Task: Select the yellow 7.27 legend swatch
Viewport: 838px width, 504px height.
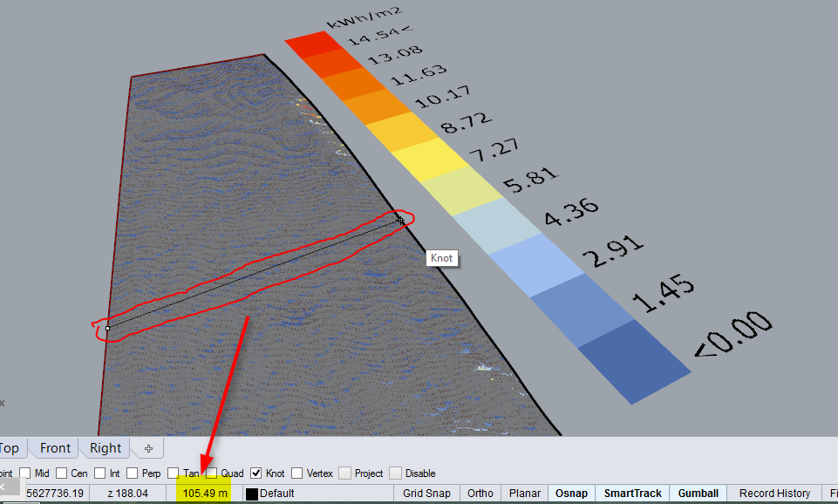Action: coord(430,160)
